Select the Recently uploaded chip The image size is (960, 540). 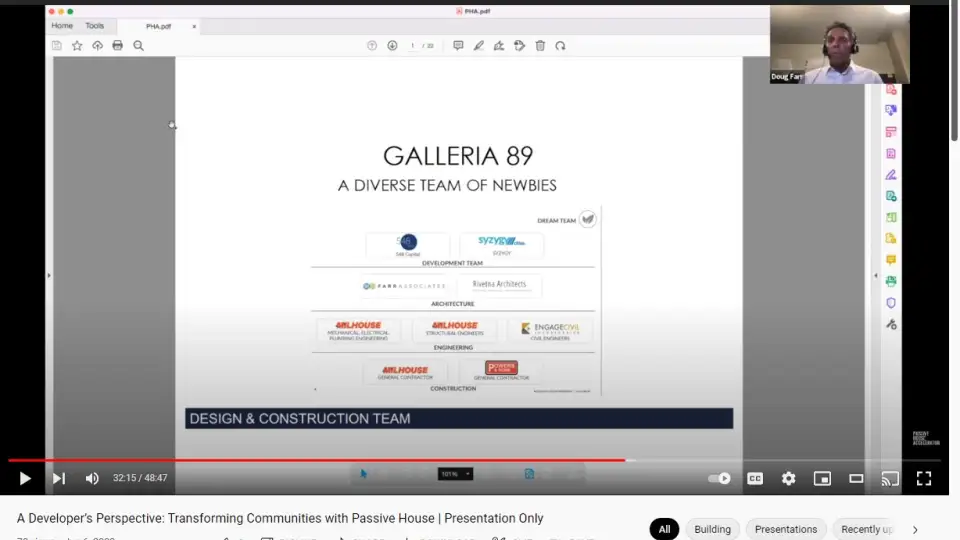point(866,529)
